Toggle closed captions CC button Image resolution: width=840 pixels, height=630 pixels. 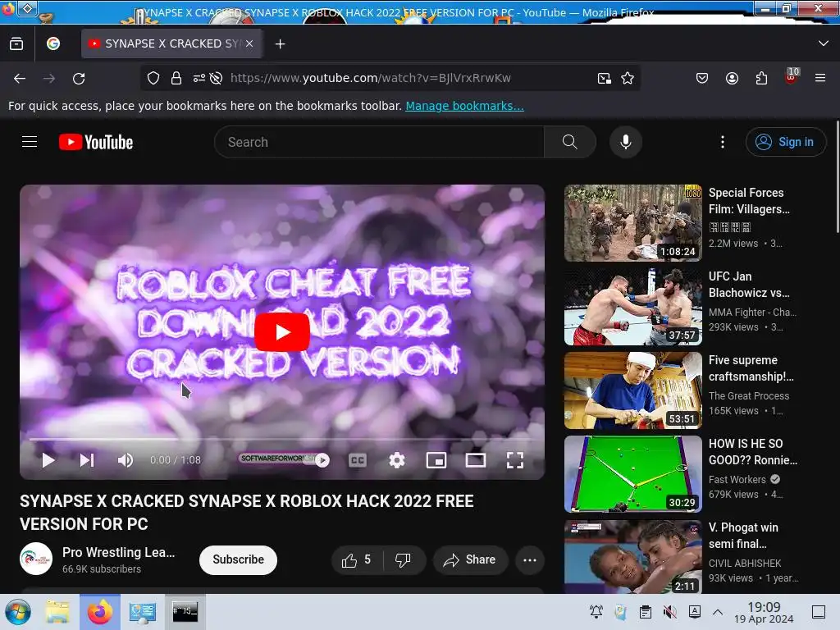[x=358, y=460]
